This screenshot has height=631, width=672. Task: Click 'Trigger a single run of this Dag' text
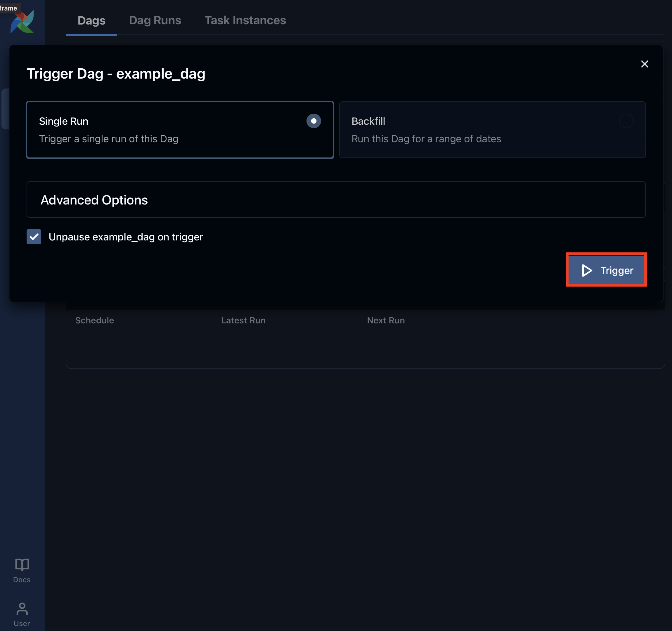108,138
